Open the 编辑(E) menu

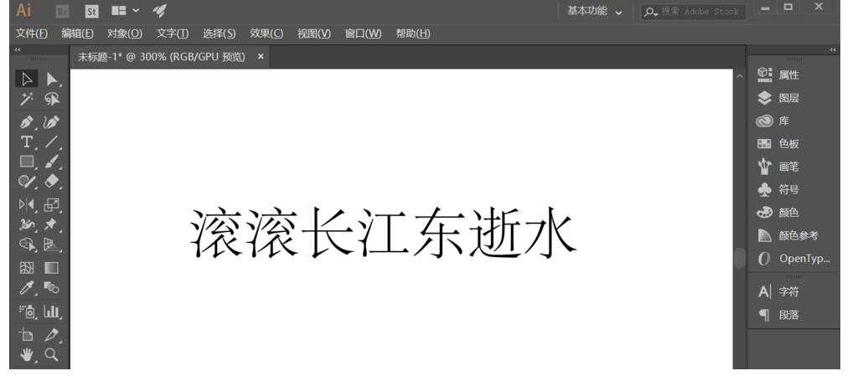[77, 33]
